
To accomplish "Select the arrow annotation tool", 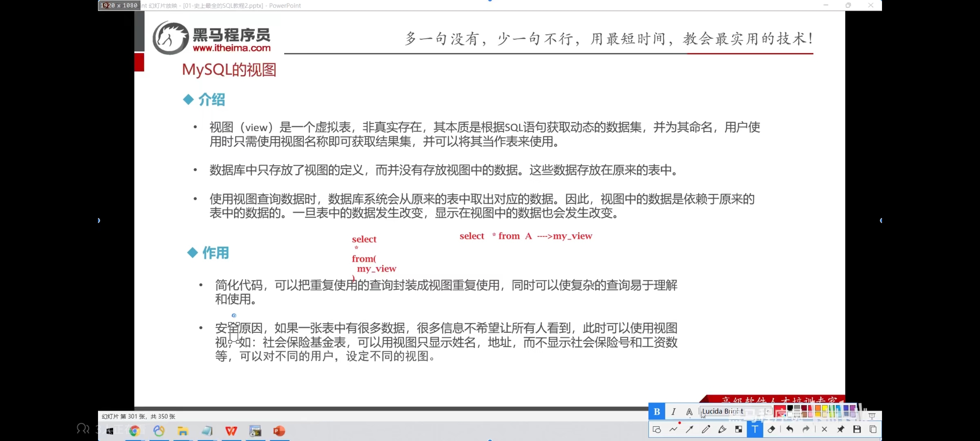I will 689,429.
